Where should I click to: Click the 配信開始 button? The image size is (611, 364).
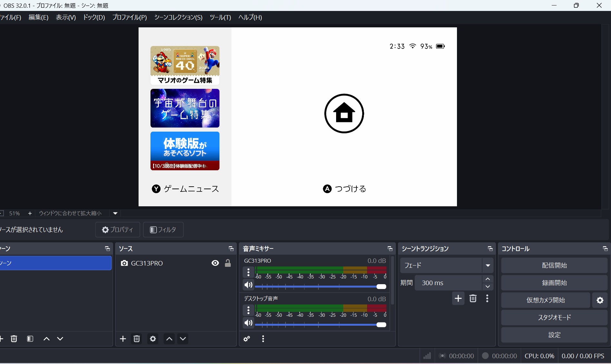click(x=554, y=266)
